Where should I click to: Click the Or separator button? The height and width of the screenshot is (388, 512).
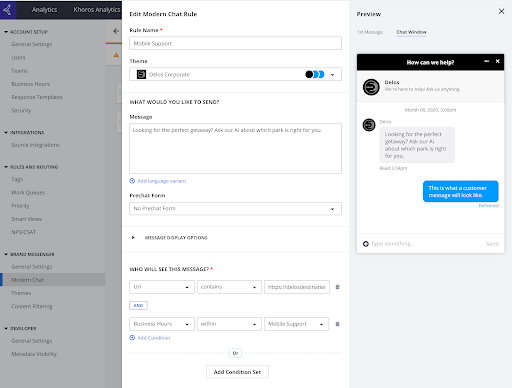pyautogui.click(x=236, y=353)
